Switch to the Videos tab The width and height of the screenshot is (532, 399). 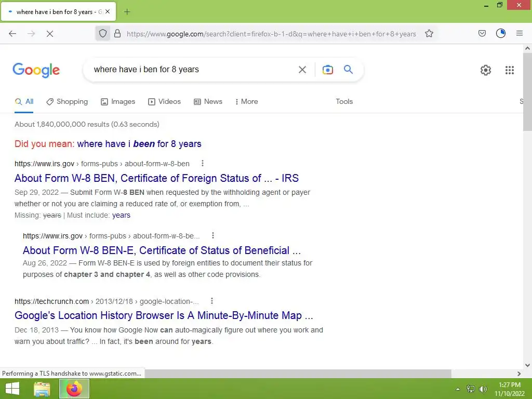click(165, 101)
